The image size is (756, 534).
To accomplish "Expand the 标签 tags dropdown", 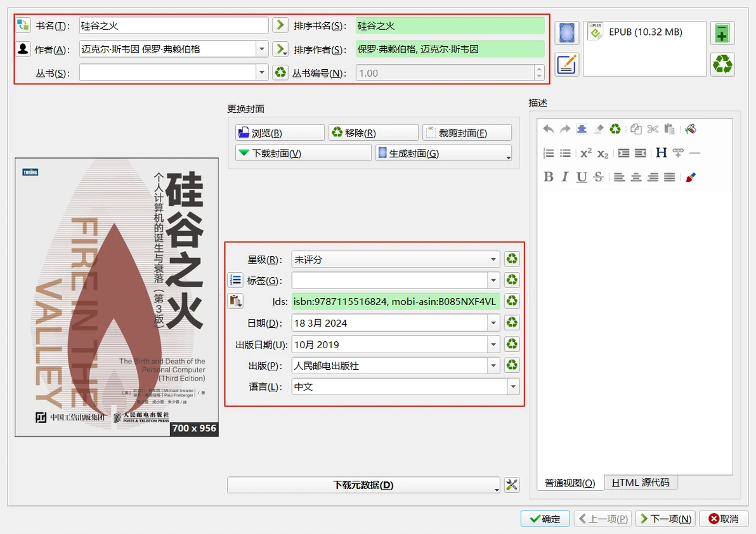I will point(493,280).
